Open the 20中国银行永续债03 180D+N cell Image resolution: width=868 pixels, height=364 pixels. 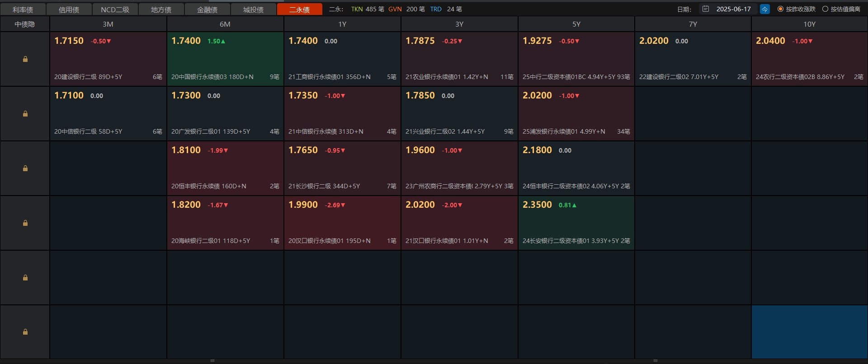coord(225,59)
